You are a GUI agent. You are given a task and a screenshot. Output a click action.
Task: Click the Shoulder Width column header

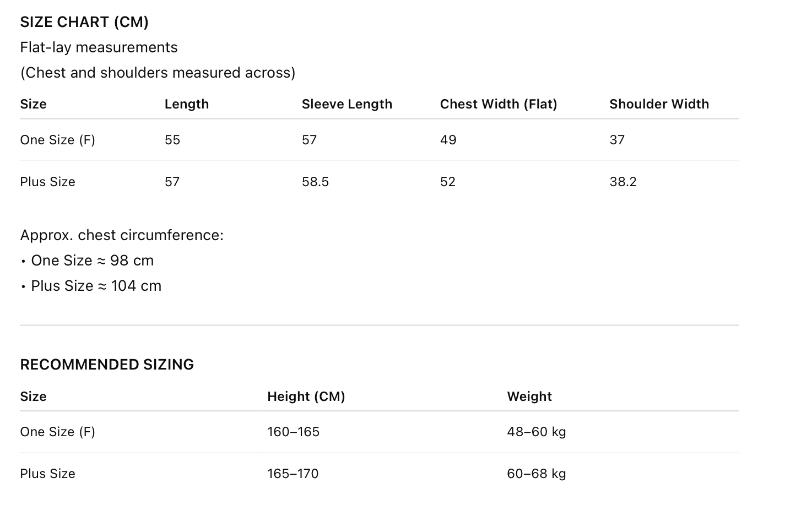[659, 104]
